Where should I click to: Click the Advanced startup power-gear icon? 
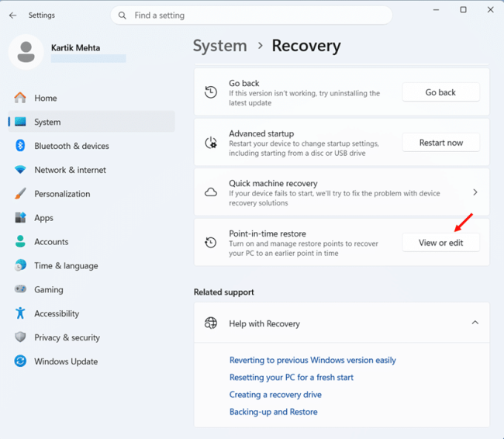[x=211, y=143]
